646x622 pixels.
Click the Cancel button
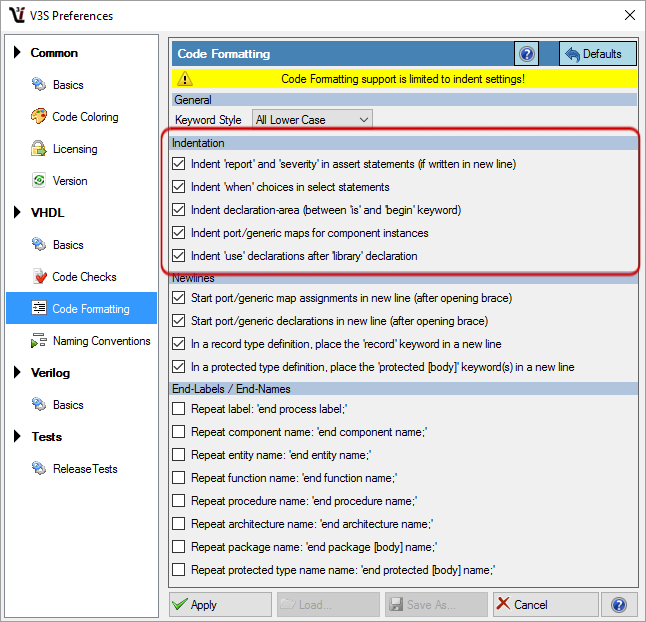point(545,605)
